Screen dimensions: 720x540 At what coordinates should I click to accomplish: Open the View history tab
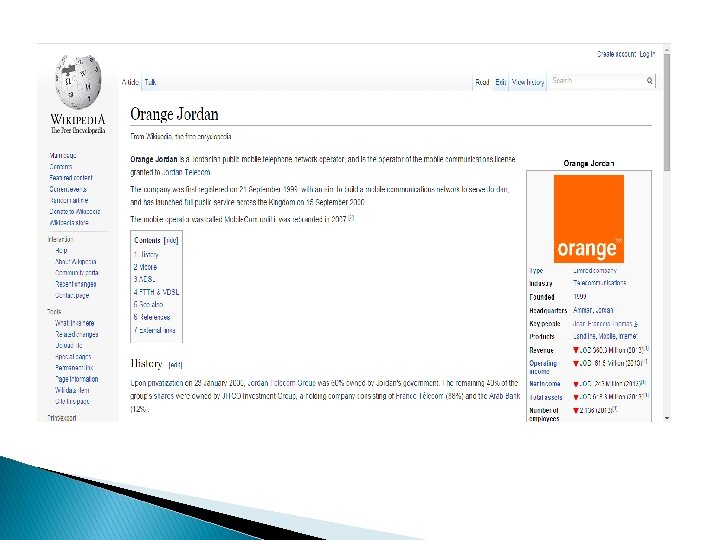tap(528, 82)
